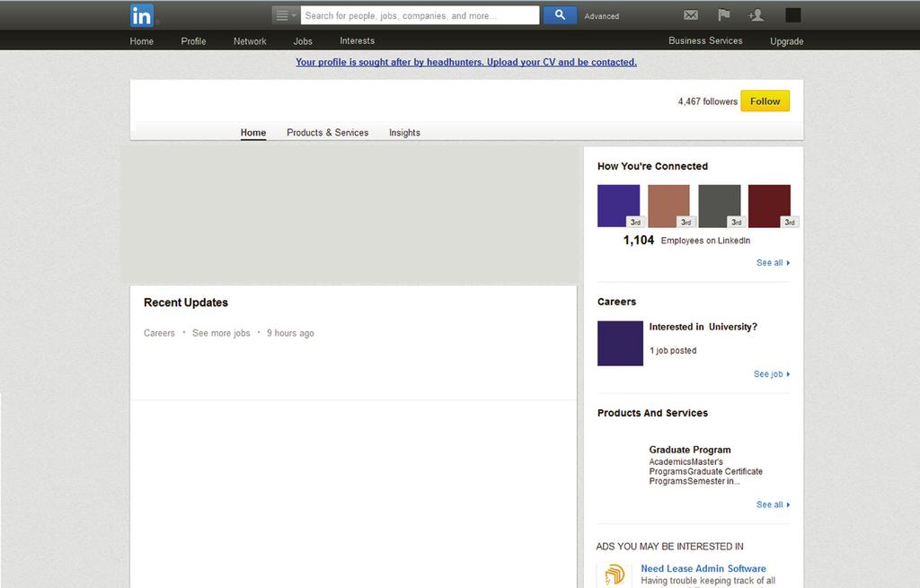The image size is (920, 588).
Task: Click the 1,104 Employees on LinkedIn text
Action: point(686,241)
